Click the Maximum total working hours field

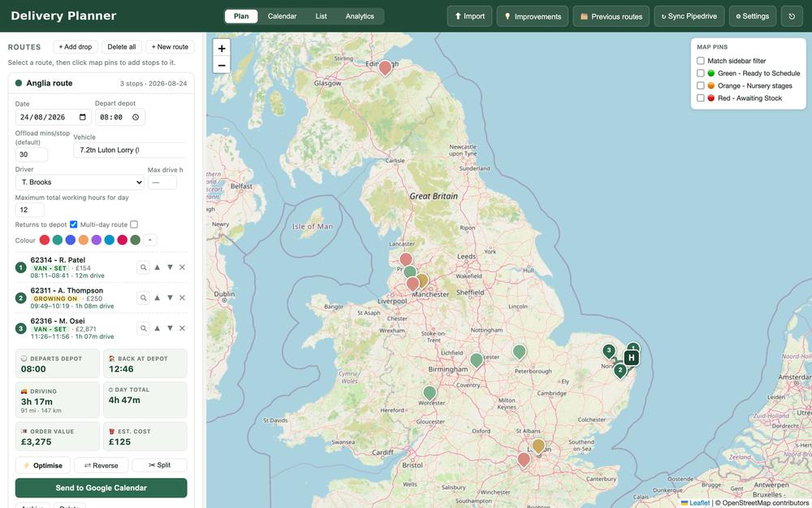pyautogui.click(x=29, y=210)
